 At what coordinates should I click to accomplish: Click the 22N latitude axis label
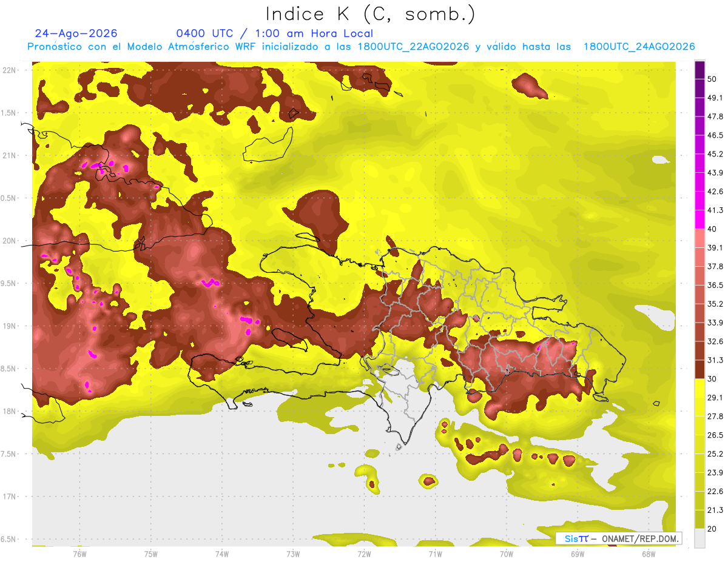point(9,70)
